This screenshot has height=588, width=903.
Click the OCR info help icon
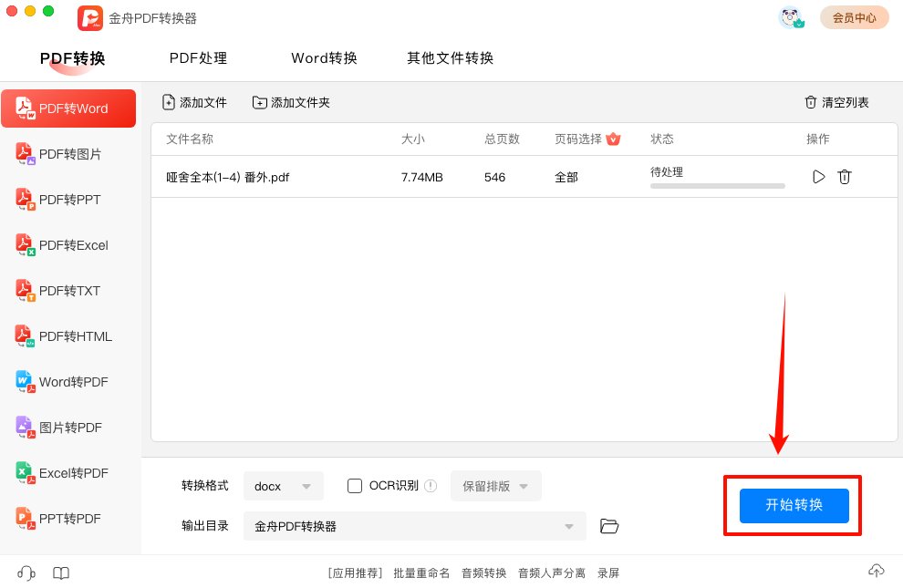coord(431,486)
